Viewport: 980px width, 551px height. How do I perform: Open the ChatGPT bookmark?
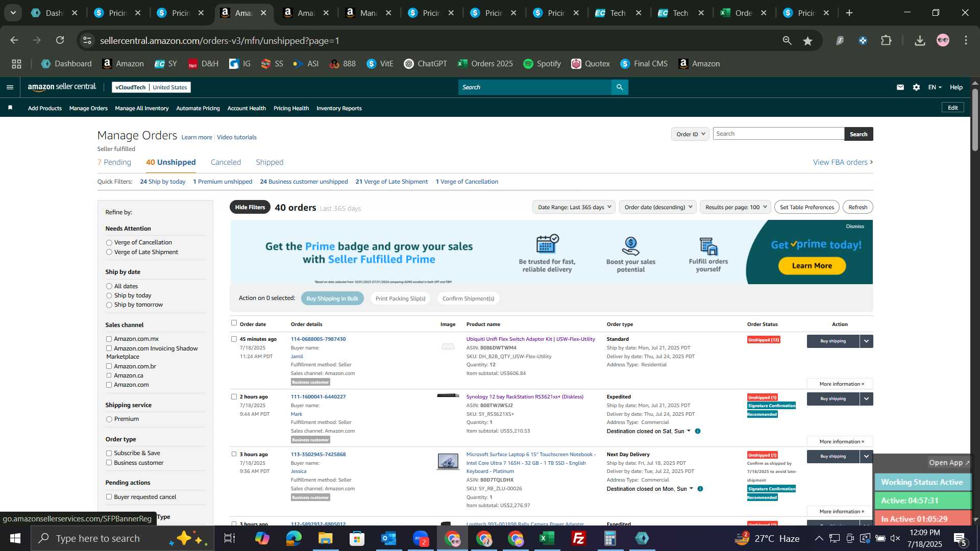click(x=425, y=64)
